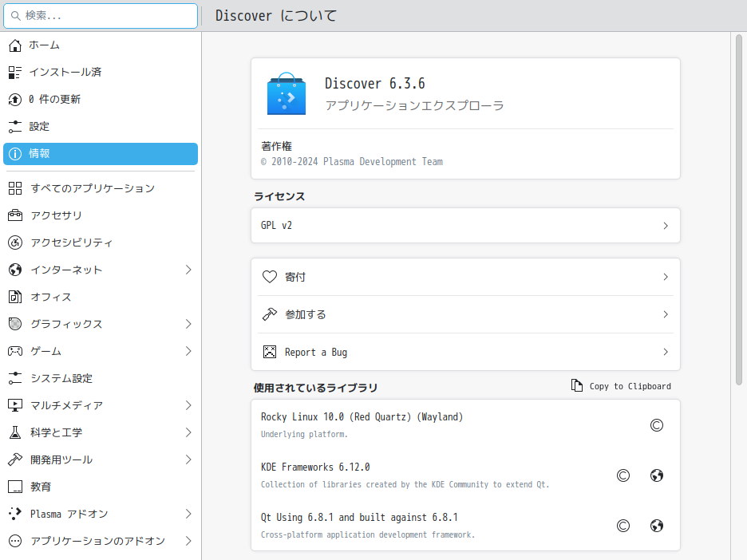
Task: Click the heart icon next to 寄付
Action: (269, 276)
